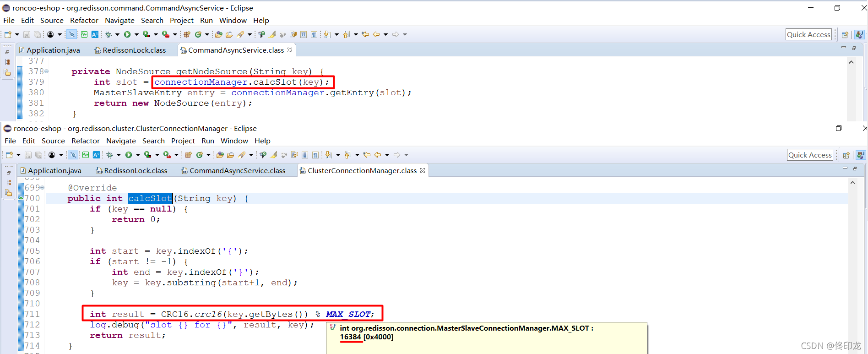Image resolution: width=868 pixels, height=354 pixels.
Task: Click green Run icon in ClusterConnectionManager window
Action: (129, 155)
